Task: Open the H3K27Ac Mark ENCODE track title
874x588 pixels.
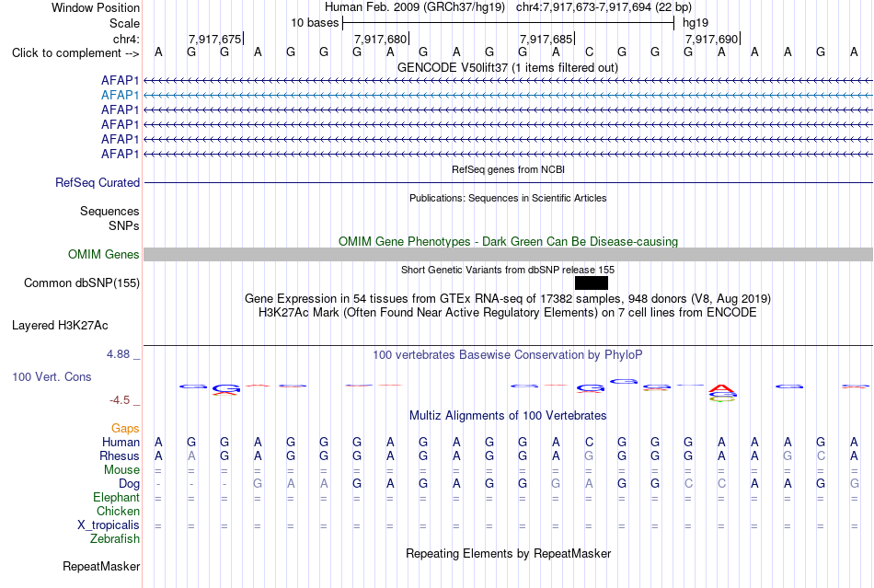Action: (x=508, y=313)
